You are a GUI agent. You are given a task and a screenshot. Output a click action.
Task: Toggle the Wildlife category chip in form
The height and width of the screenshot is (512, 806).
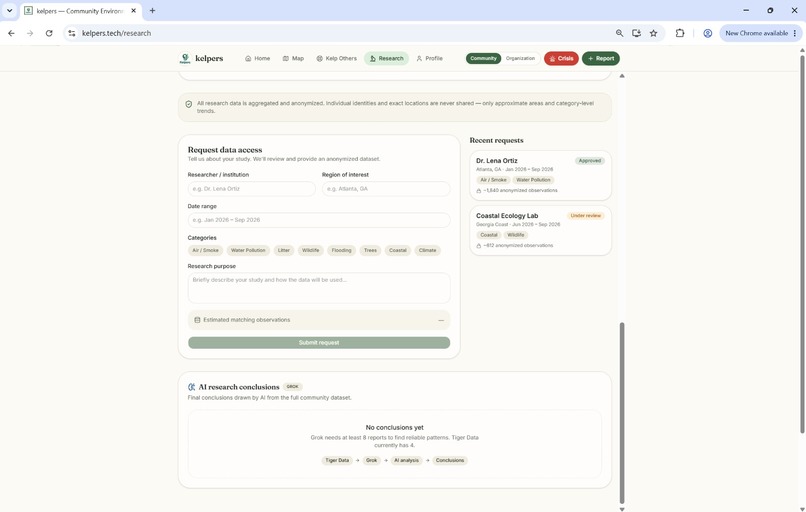(x=310, y=250)
